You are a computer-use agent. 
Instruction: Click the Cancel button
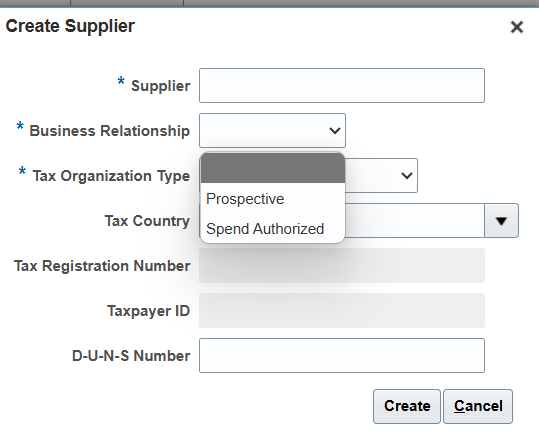pos(478,406)
